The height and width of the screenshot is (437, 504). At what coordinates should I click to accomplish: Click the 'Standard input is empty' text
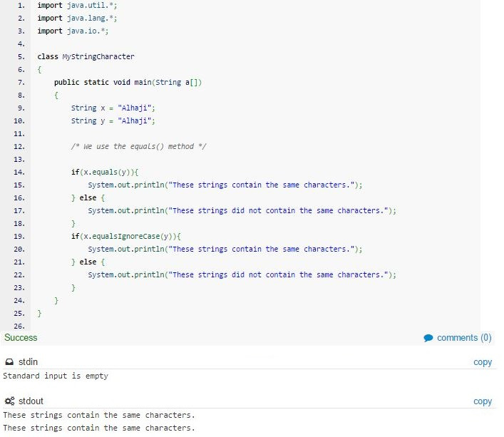(x=56, y=376)
